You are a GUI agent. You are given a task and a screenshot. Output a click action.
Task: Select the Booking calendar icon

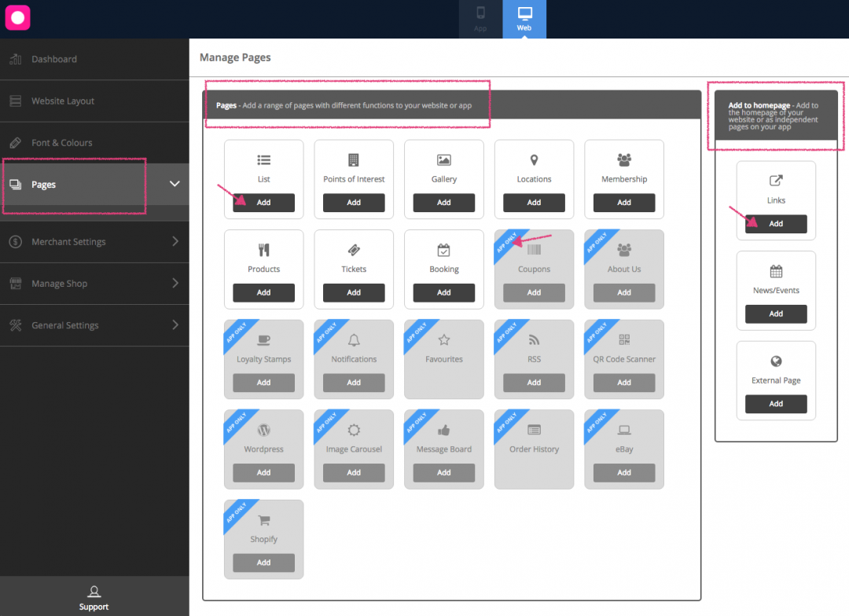click(443, 250)
